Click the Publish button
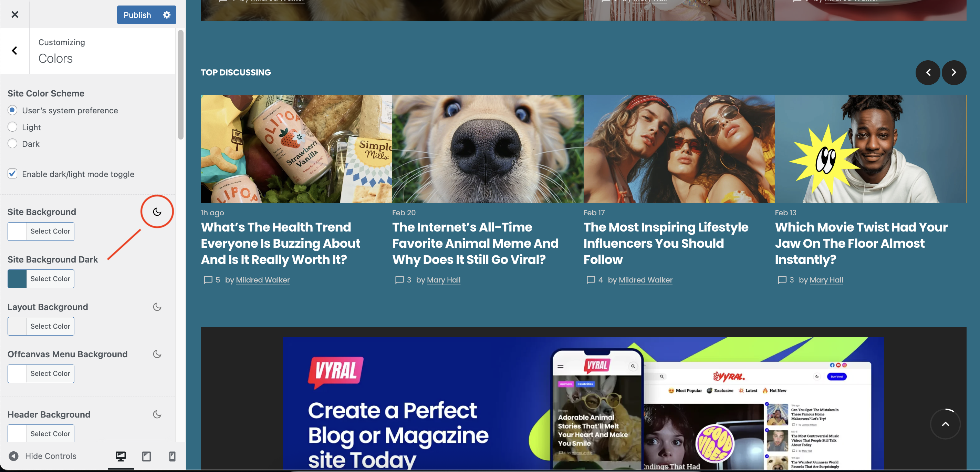Screen dimensions: 980x472 [x=137, y=15]
